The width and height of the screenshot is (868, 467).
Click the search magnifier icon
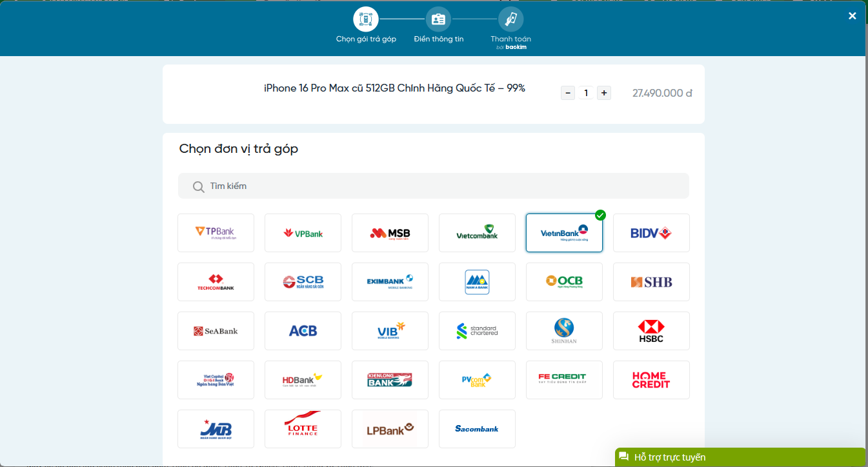199,186
